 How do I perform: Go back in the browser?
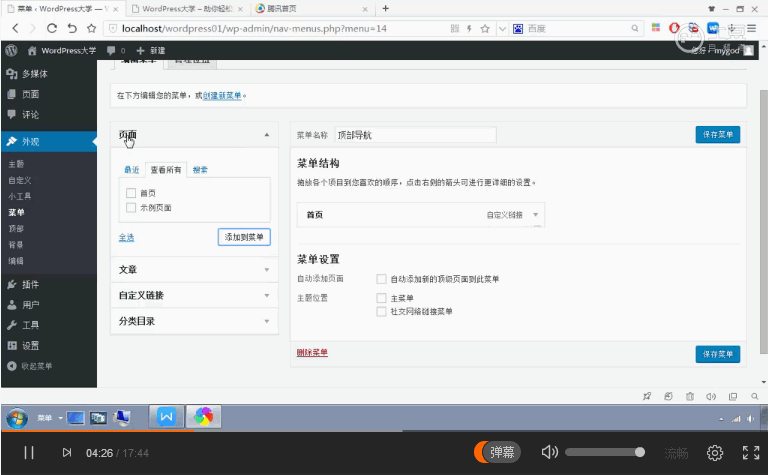tap(15, 28)
